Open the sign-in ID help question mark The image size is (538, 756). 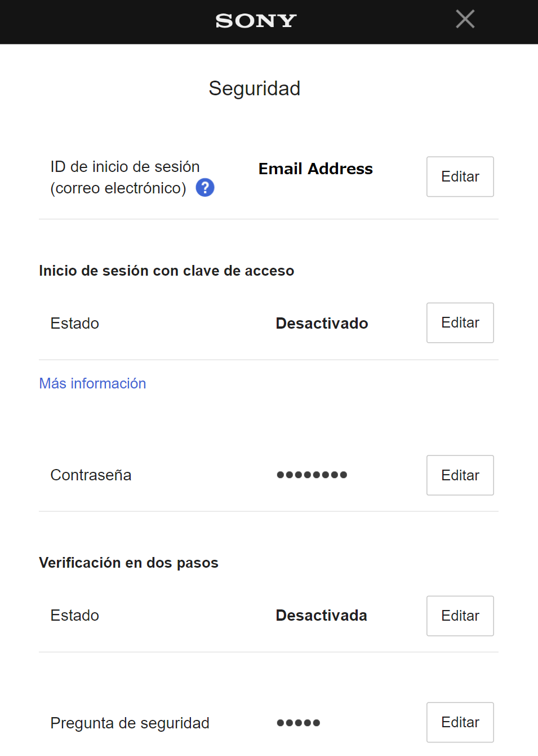click(x=205, y=187)
